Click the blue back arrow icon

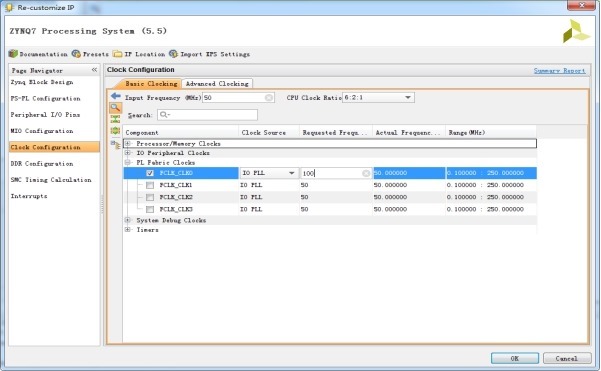[x=115, y=96]
